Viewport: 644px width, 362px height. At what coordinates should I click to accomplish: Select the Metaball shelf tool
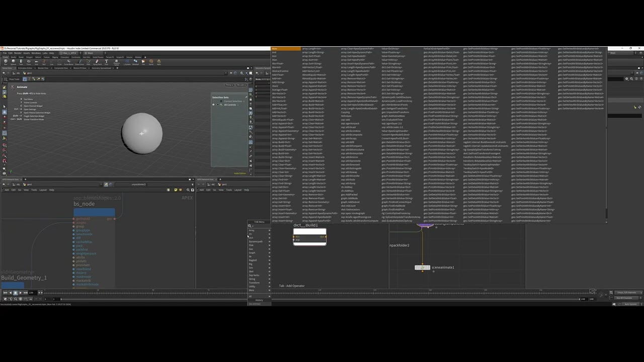135,62
